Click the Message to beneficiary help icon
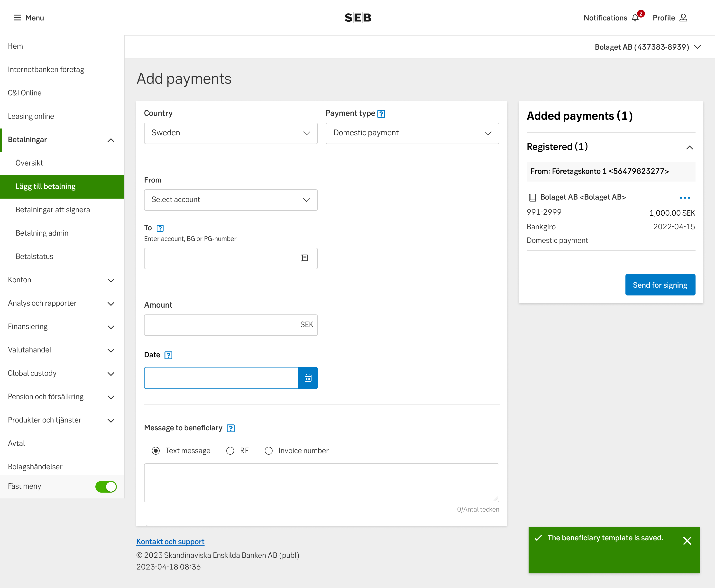The image size is (715, 588). [231, 428]
